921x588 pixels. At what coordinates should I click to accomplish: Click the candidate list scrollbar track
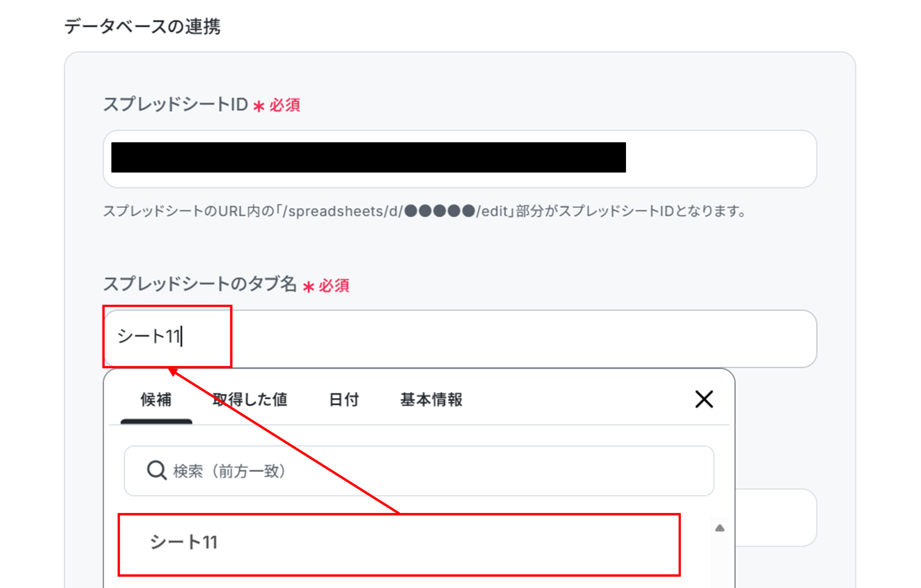click(x=720, y=562)
